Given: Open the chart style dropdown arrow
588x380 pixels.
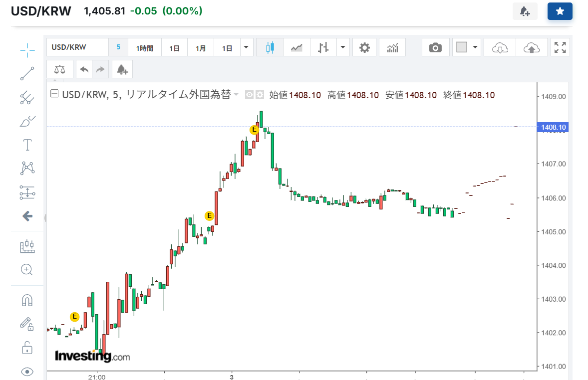Looking at the screenshot, I should click(342, 48).
